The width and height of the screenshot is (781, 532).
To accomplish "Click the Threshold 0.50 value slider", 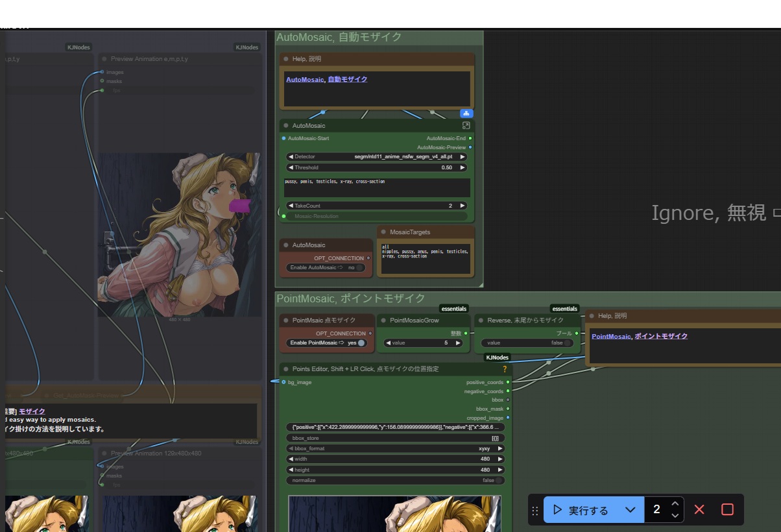I will point(376,167).
